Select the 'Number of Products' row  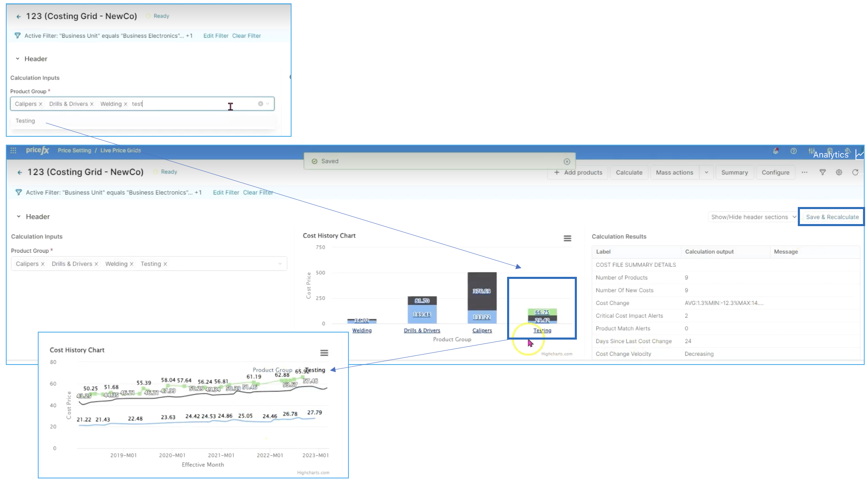pos(726,278)
